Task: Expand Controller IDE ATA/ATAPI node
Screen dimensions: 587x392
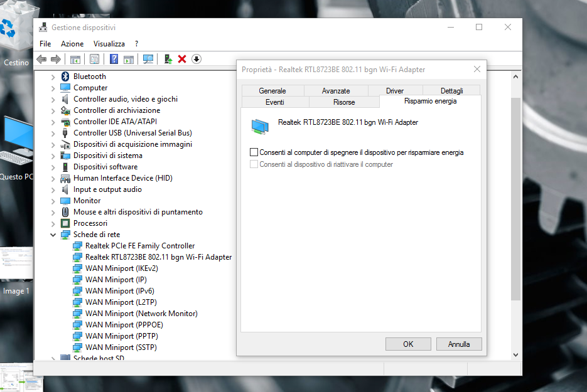Action: (x=53, y=122)
